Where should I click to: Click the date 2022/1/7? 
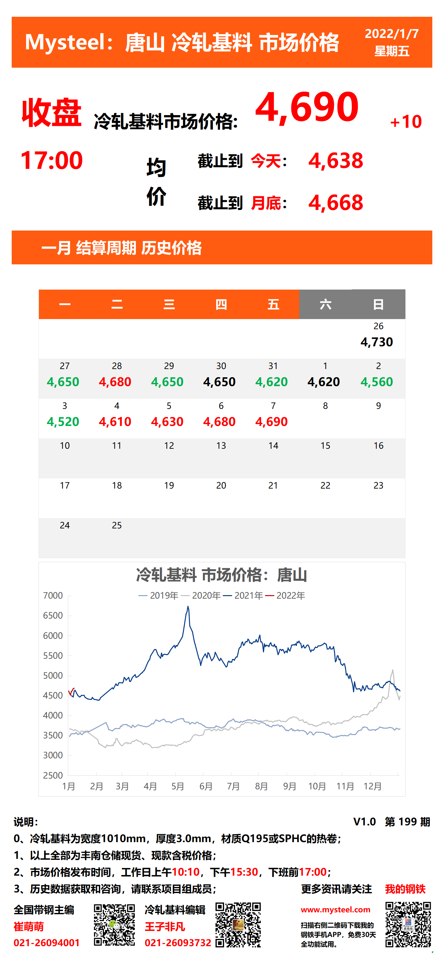click(x=392, y=34)
